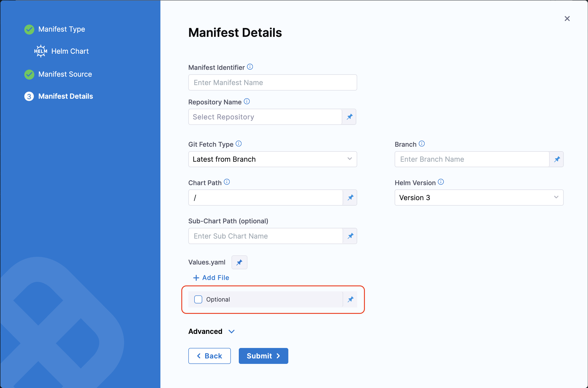The width and height of the screenshot is (588, 388).
Task: Open Git Fetch Type dropdown
Action: tap(272, 159)
